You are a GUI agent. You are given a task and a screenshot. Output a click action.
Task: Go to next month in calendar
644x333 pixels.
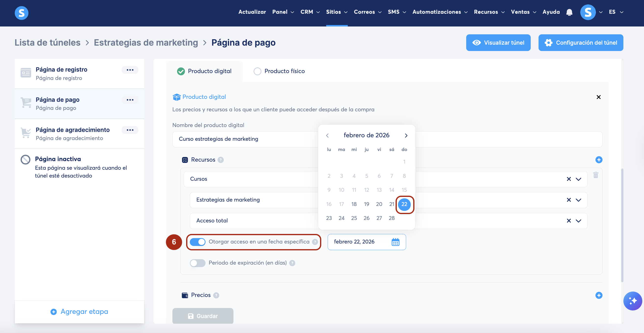(x=406, y=136)
